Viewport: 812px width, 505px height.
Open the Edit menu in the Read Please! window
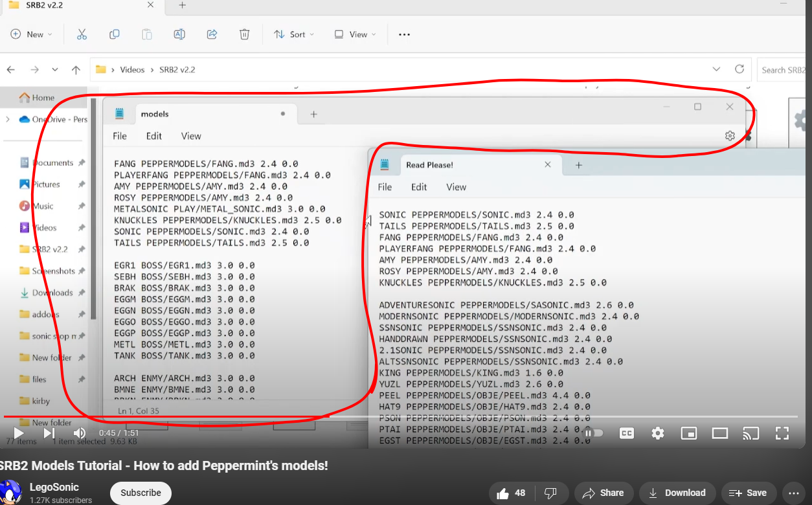[x=419, y=187]
